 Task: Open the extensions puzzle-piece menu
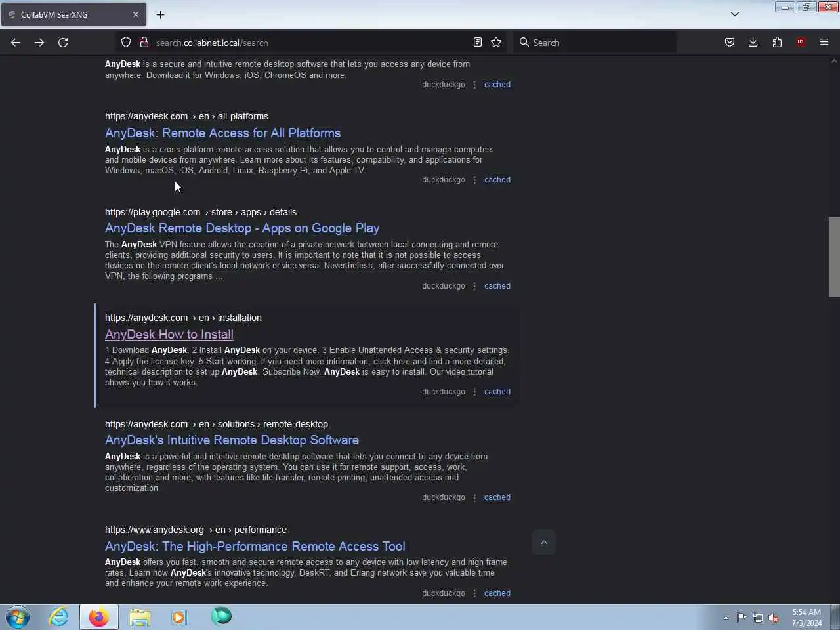point(777,43)
